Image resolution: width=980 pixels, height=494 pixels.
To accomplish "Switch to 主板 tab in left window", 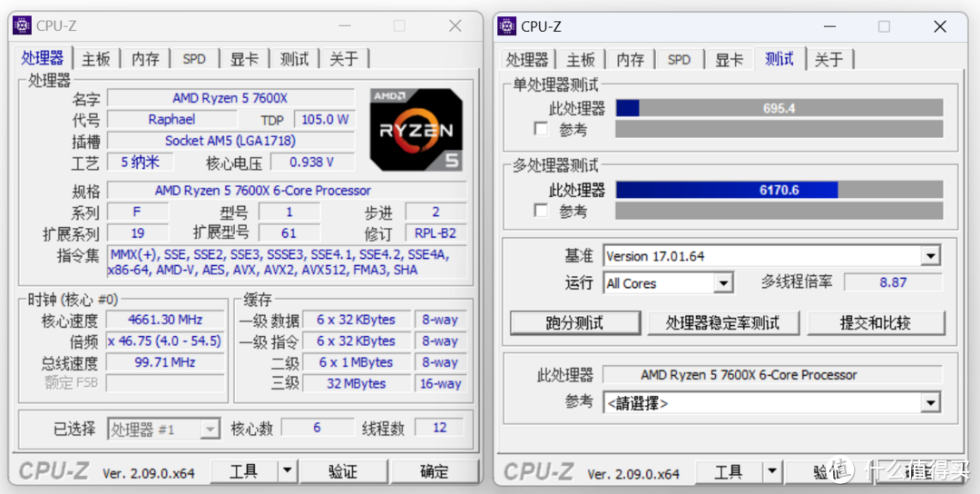I will [x=96, y=59].
